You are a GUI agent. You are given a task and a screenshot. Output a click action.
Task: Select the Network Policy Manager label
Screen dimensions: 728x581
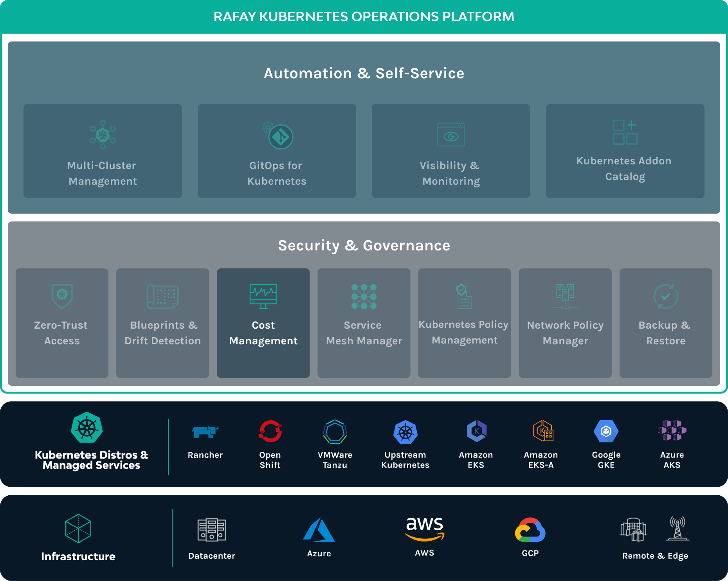pos(565,333)
